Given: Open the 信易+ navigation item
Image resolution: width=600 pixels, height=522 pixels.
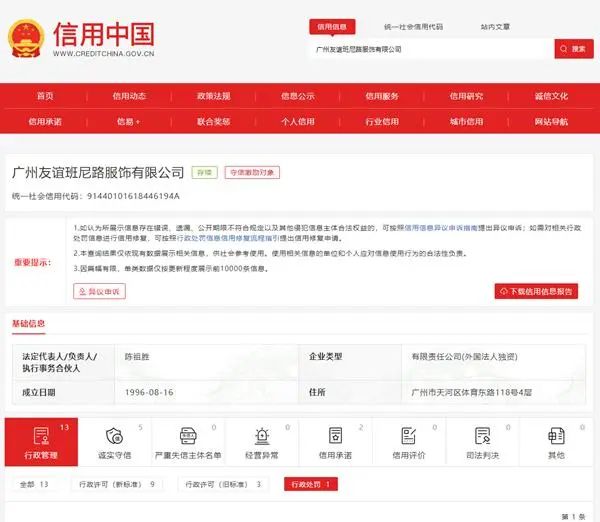Looking at the screenshot, I should (x=129, y=122).
